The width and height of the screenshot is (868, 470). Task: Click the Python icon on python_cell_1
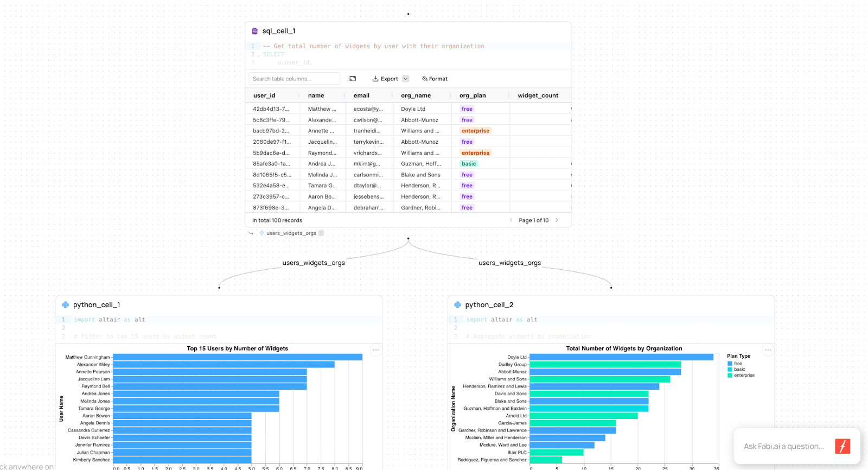click(66, 305)
